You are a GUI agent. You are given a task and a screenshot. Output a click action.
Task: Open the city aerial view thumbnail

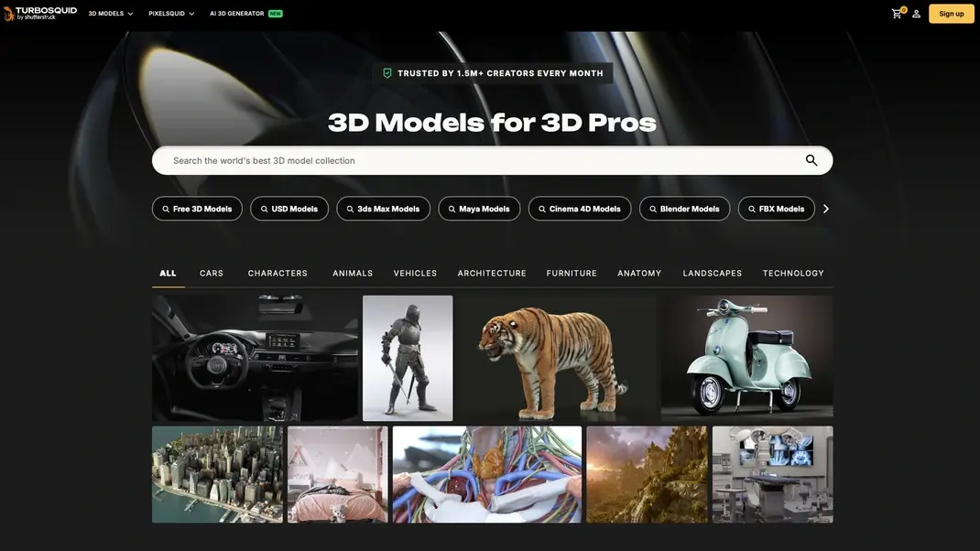tap(217, 474)
